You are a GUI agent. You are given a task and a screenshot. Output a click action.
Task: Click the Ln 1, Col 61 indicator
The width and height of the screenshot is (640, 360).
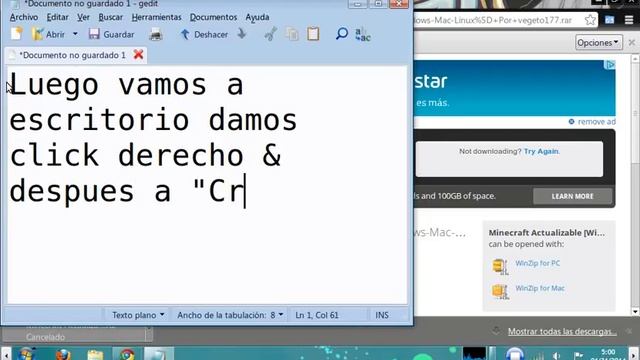(317, 315)
